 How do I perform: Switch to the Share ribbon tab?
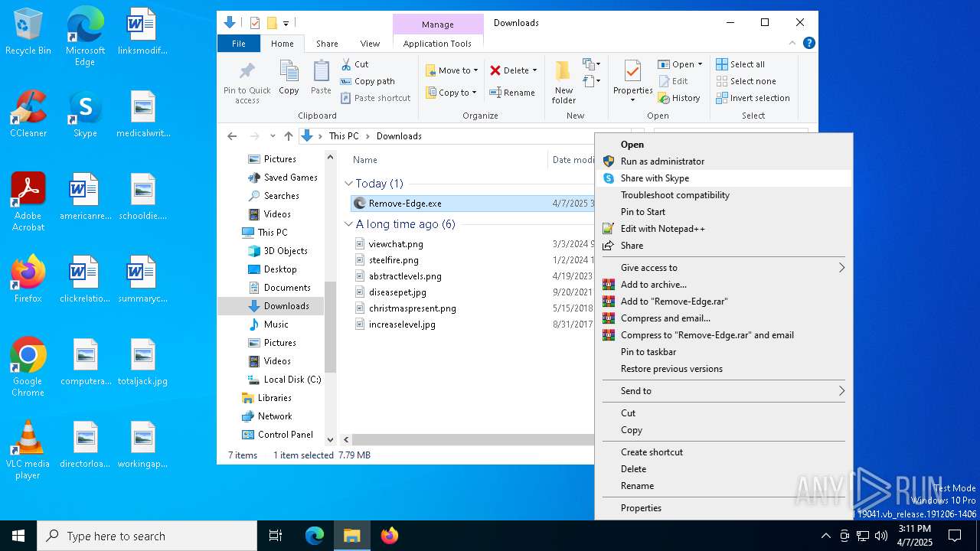(x=327, y=44)
